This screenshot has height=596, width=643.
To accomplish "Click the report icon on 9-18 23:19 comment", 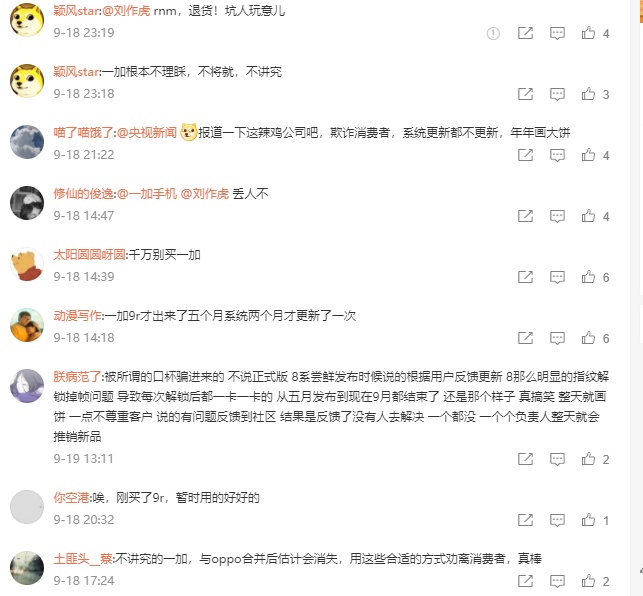I will tap(493, 33).
